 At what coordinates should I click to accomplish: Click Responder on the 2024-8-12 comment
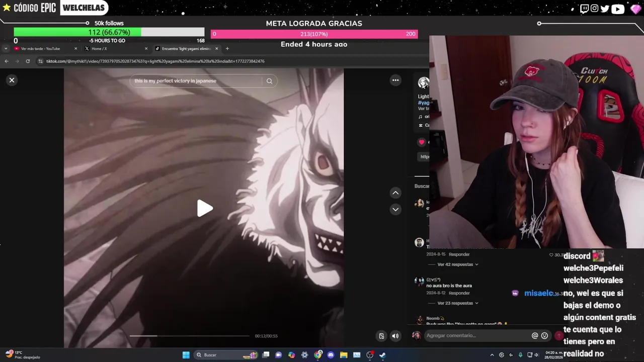point(459,293)
